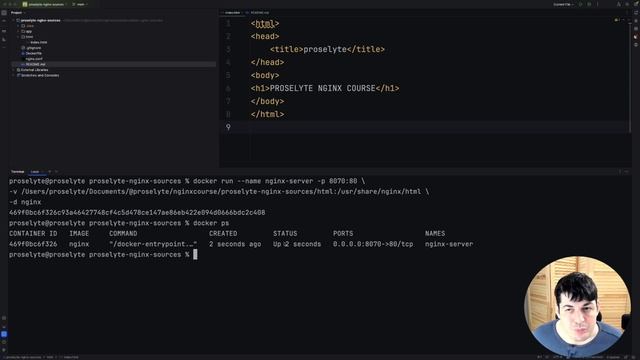
Task: Click the '469f0bc6f326' container ID cell
Action: click(33, 244)
